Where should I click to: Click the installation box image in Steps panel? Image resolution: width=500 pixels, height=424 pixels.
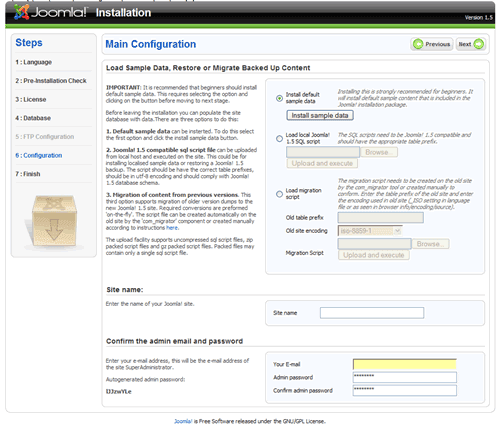click(54, 221)
